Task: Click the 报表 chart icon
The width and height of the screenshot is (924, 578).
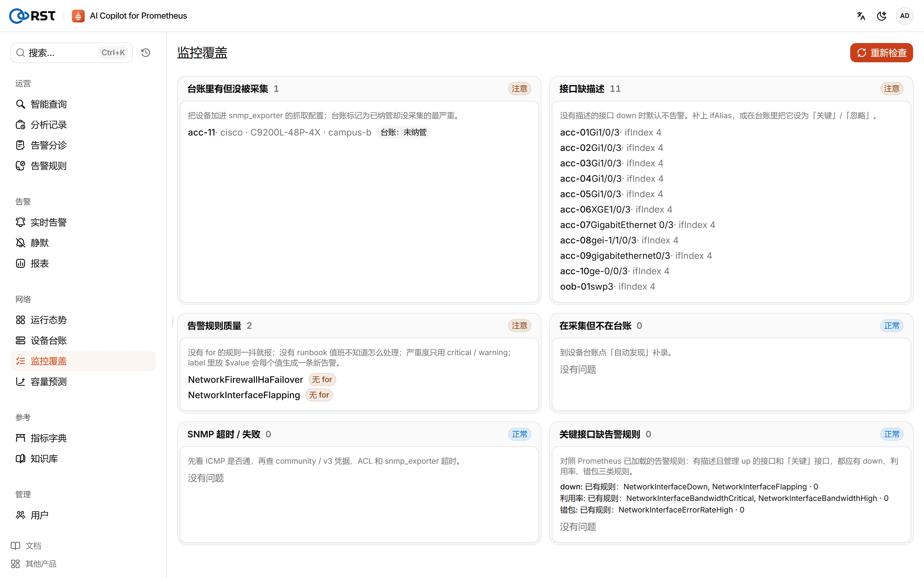Action: point(21,263)
